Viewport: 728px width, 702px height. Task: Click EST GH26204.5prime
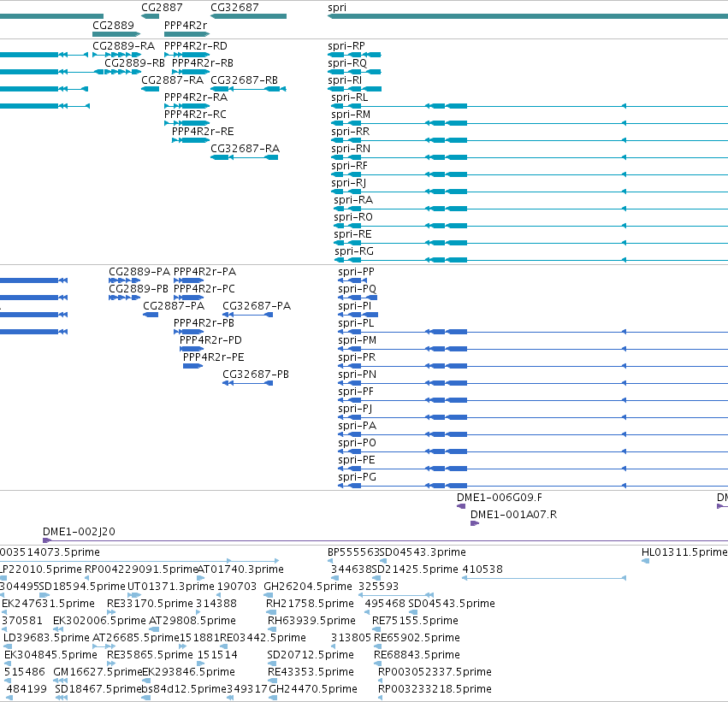[x=308, y=587]
